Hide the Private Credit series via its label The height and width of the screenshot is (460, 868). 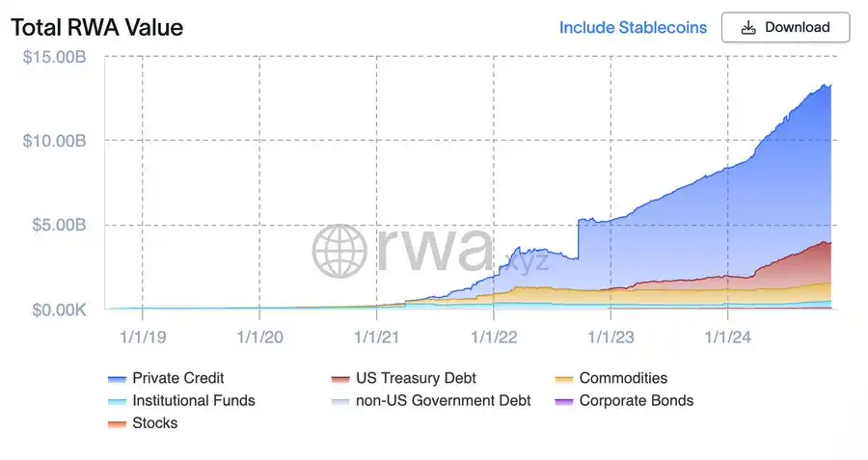(178, 378)
